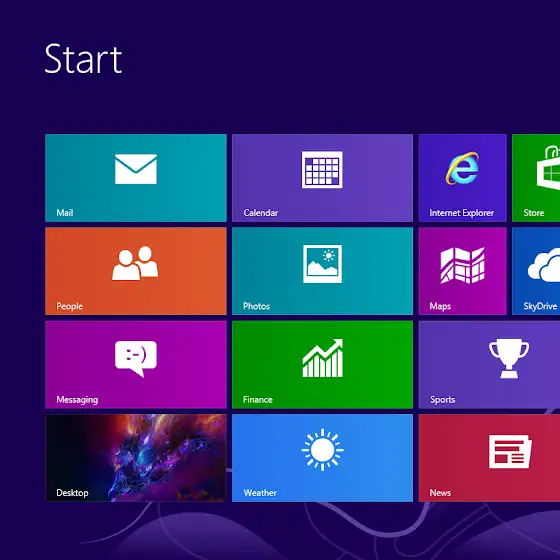
Task: Click the Internet Explorer label
Action: tap(462, 213)
